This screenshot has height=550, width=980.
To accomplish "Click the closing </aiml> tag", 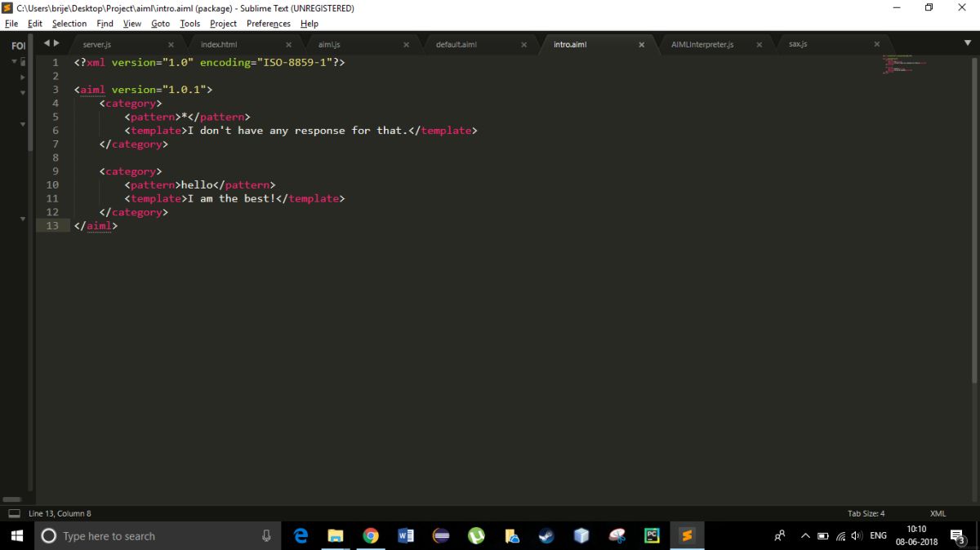I will pyautogui.click(x=96, y=226).
